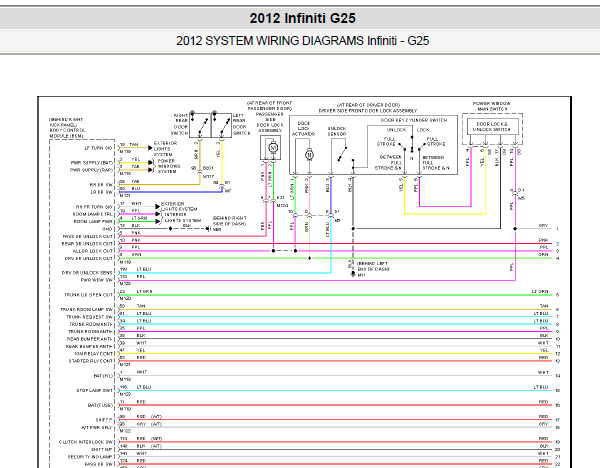This screenshot has width=600, height=468.
Task: Click the "IGN RELAY CONT" pin label
Action: pyautogui.click(x=94, y=354)
